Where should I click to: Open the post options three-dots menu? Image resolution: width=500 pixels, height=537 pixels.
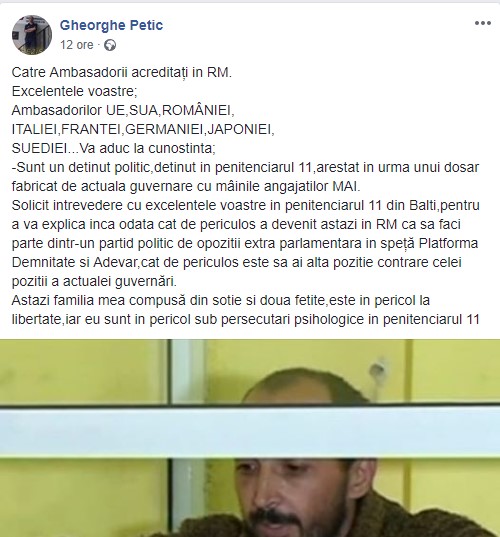pyautogui.click(x=483, y=23)
